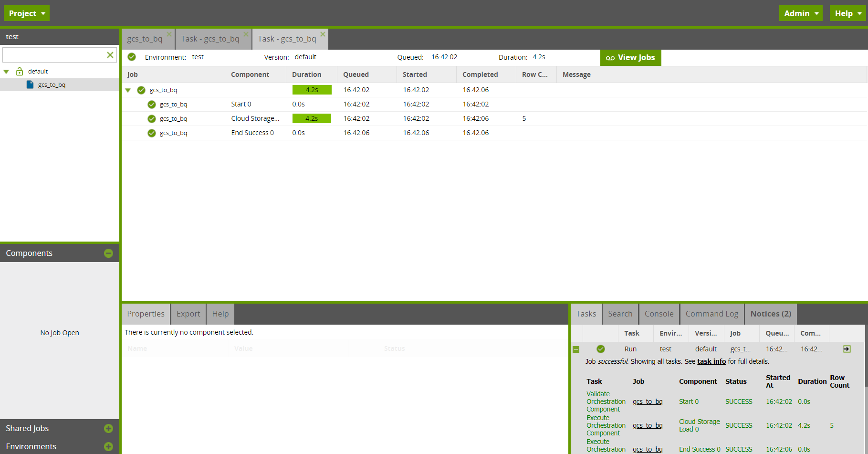Click End Success 0 in task list
The image size is (868, 454).
(x=700, y=449)
